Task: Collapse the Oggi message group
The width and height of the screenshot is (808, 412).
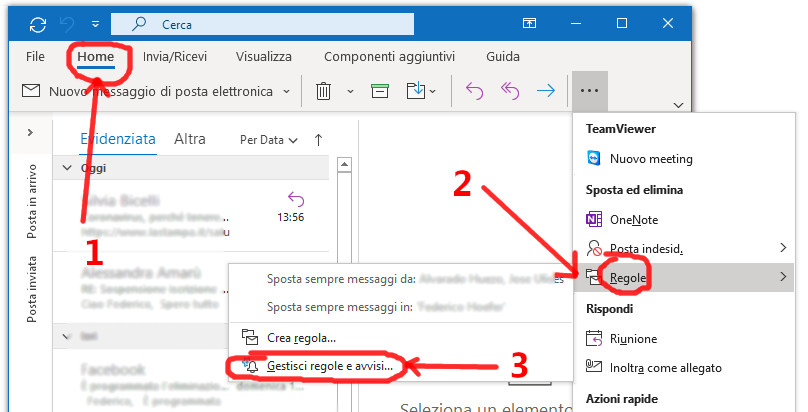Action: click(x=67, y=168)
